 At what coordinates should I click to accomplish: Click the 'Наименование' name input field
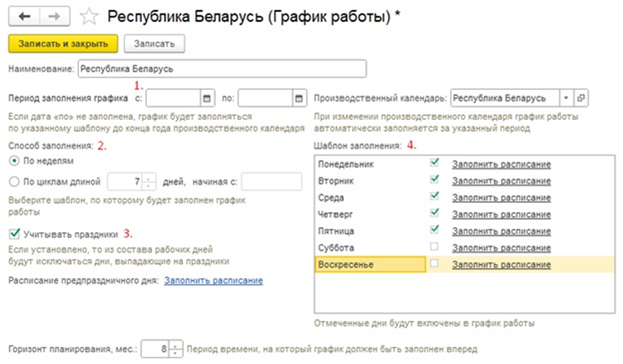221,69
